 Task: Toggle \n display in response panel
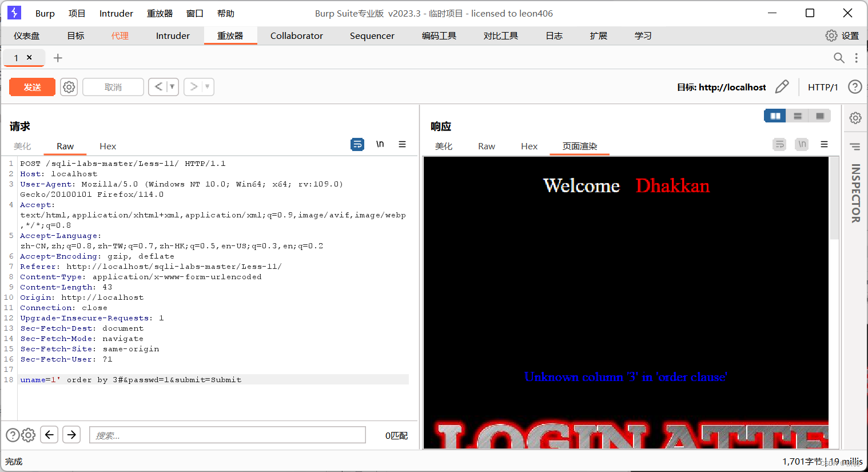[802, 144]
